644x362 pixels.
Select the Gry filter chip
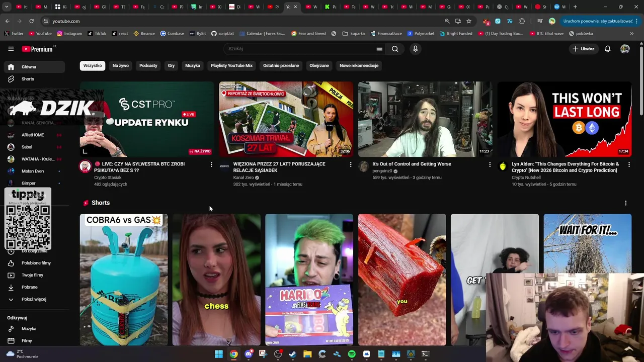click(x=171, y=65)
